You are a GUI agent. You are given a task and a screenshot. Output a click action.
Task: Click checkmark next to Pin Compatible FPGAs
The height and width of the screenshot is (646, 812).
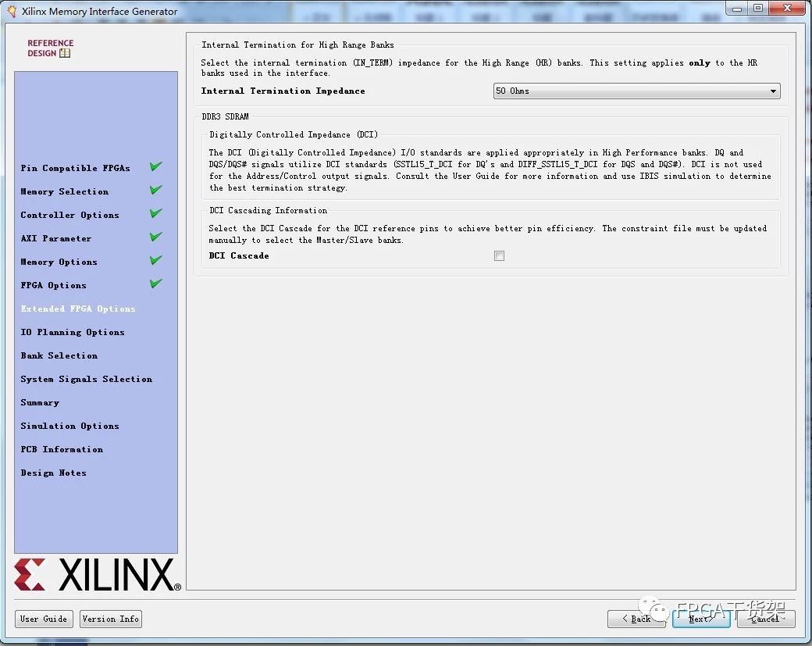point(156,166)
